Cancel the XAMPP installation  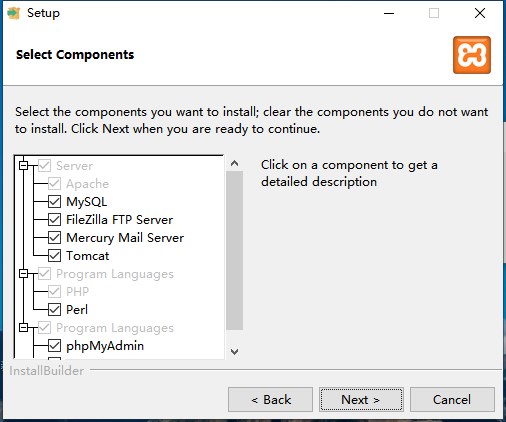pos(452,399)
